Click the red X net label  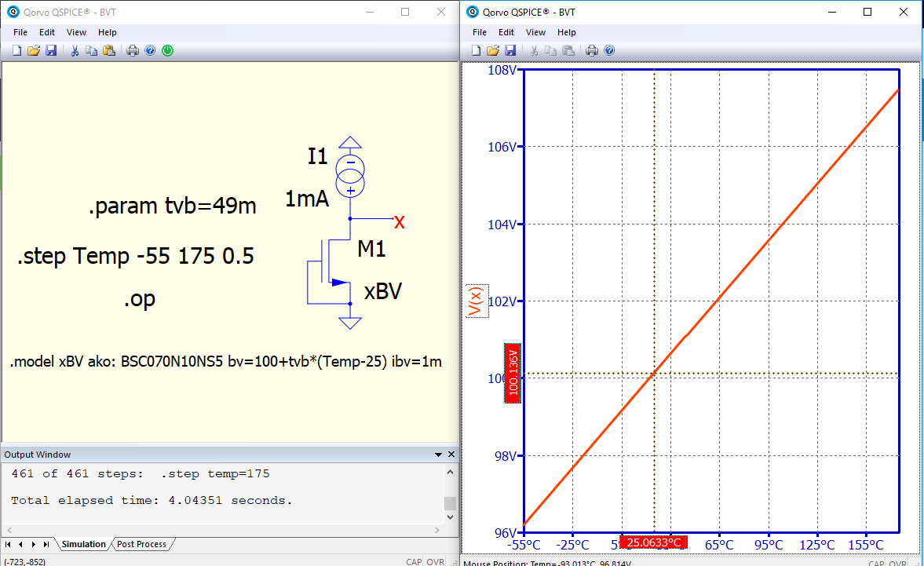click(x=400, y=223)
